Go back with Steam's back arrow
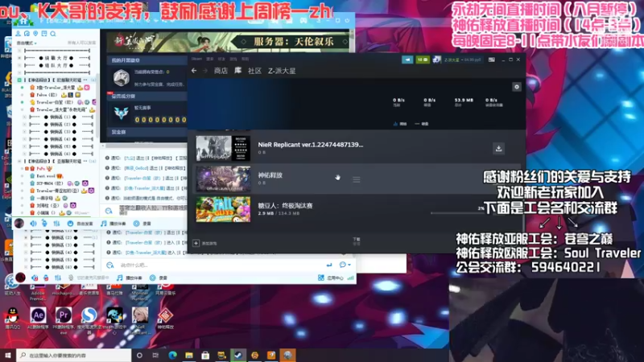The height and width of the screenshot is (362, 644). 194,71
